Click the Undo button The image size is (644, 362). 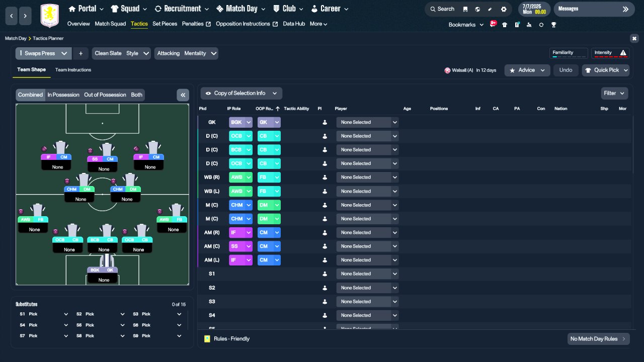click(566, 70)
